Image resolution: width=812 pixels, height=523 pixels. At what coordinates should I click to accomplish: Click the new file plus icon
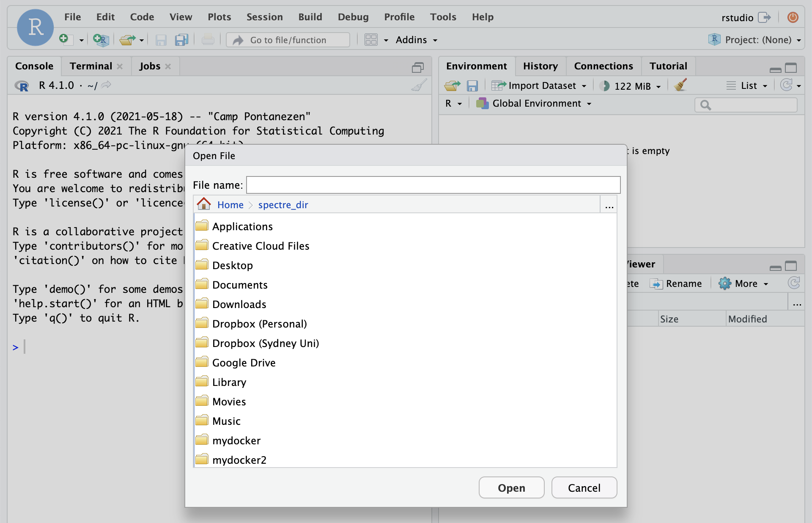[x=64, y=39]
